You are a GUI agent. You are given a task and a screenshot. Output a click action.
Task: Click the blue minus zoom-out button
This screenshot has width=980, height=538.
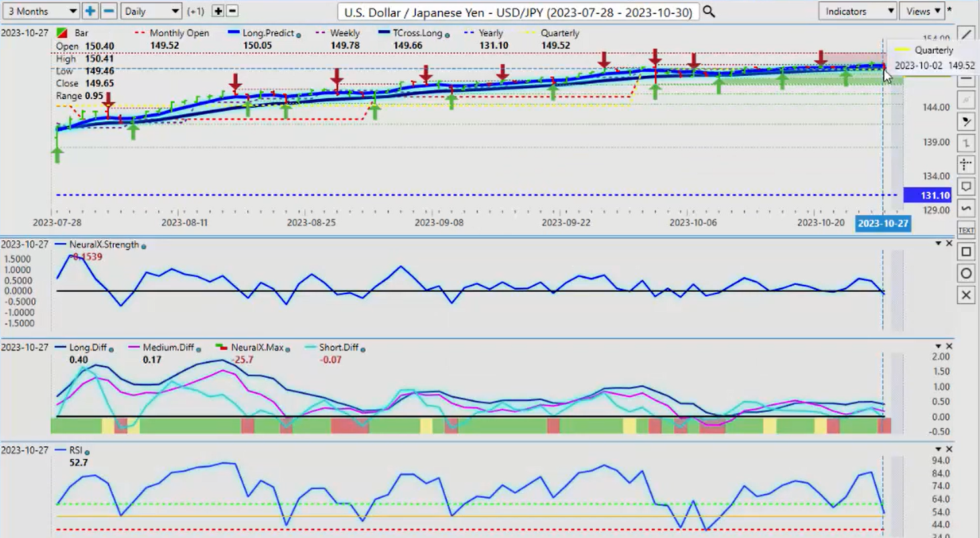[109, 11]
